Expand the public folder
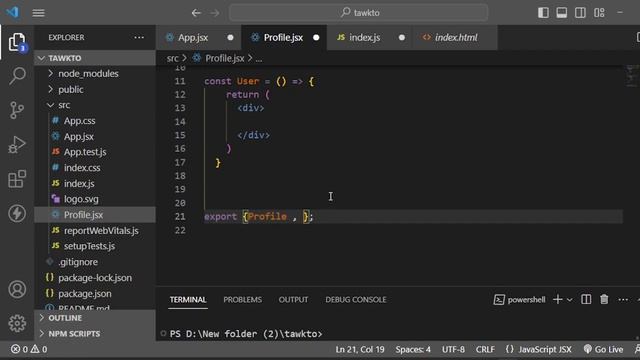Screen dimensions: 640x360 coord(95,89)
